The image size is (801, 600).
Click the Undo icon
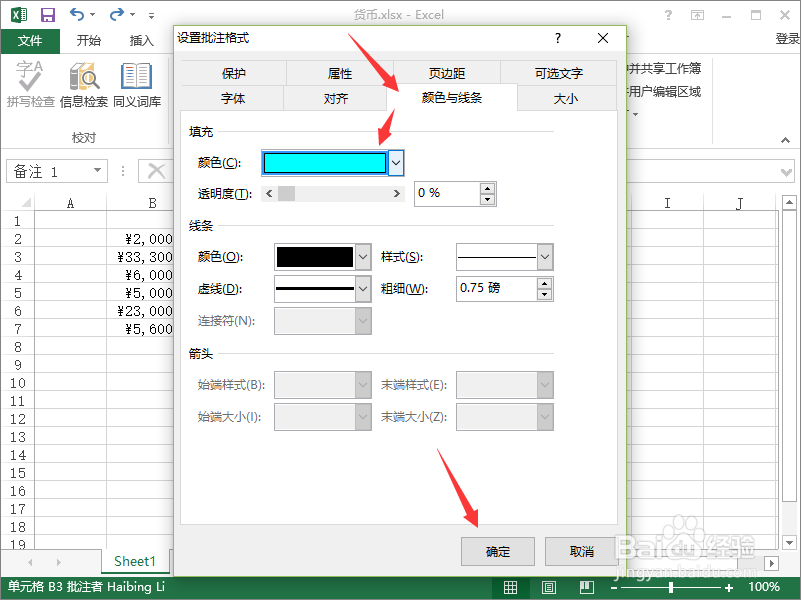click(x=75, y=14)
